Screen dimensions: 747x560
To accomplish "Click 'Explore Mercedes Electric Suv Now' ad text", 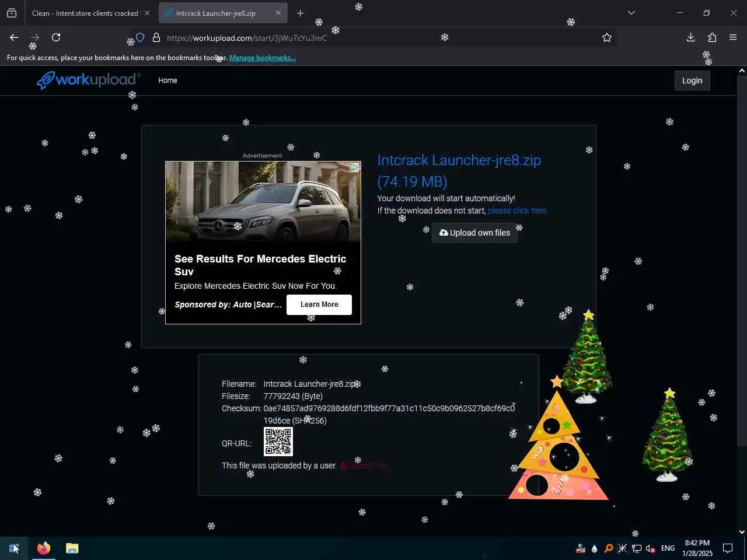I will pos(256,286).
